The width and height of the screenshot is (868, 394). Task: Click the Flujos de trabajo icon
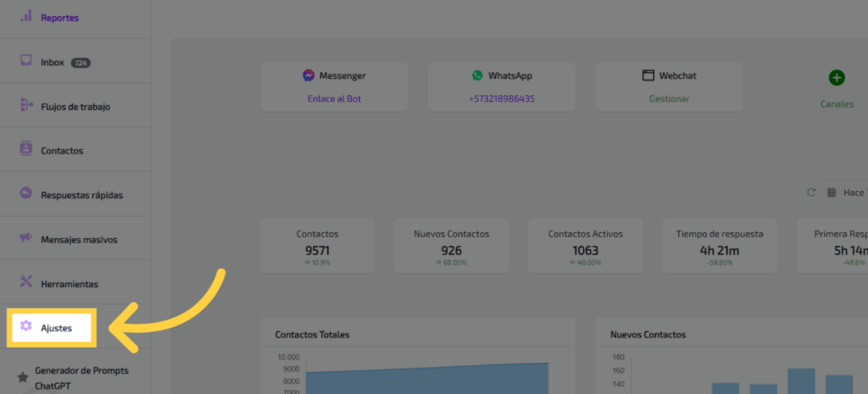25,106
